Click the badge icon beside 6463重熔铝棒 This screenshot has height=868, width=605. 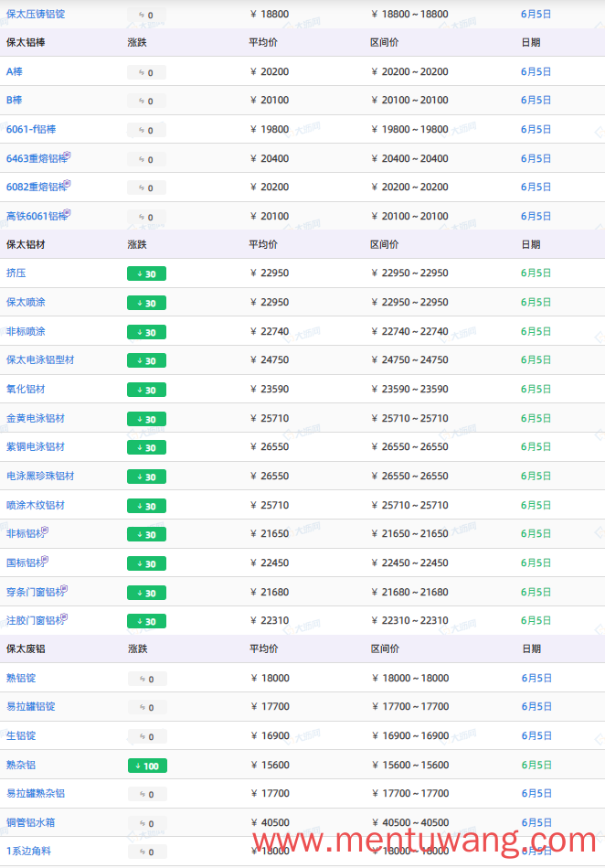pos(67,155)
